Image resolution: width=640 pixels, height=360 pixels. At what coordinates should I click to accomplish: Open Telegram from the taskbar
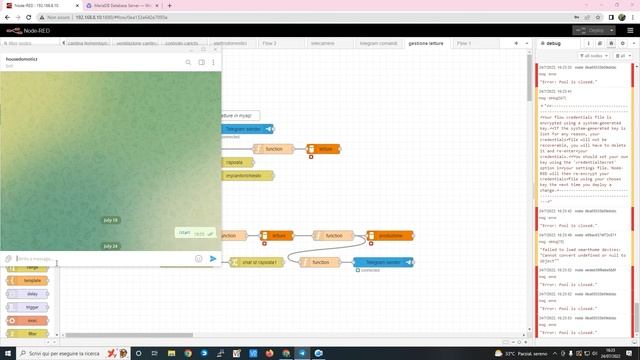[x=302, y=353]
